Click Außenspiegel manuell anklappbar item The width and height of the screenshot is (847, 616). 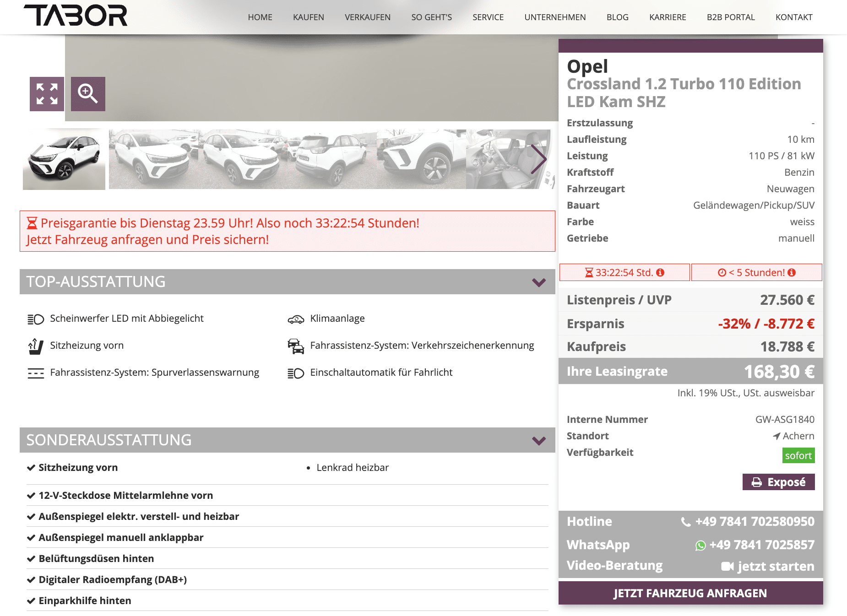click(x=121, y=538)
